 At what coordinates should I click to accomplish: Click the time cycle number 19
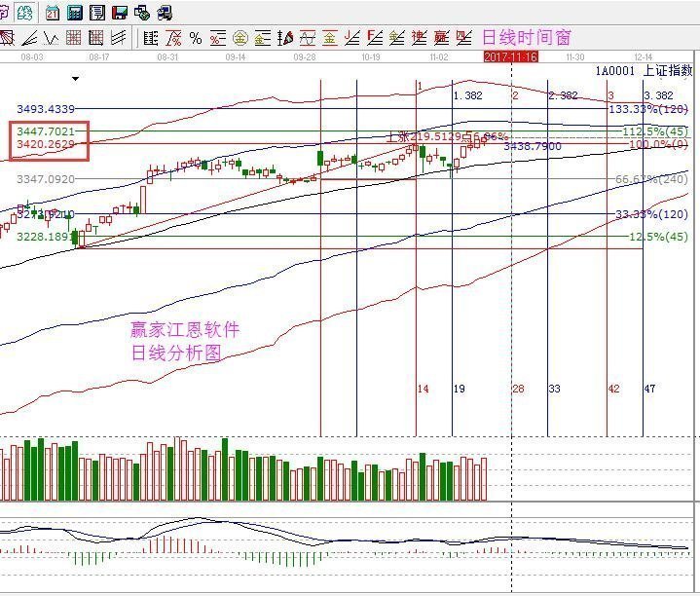click(459, 389)
